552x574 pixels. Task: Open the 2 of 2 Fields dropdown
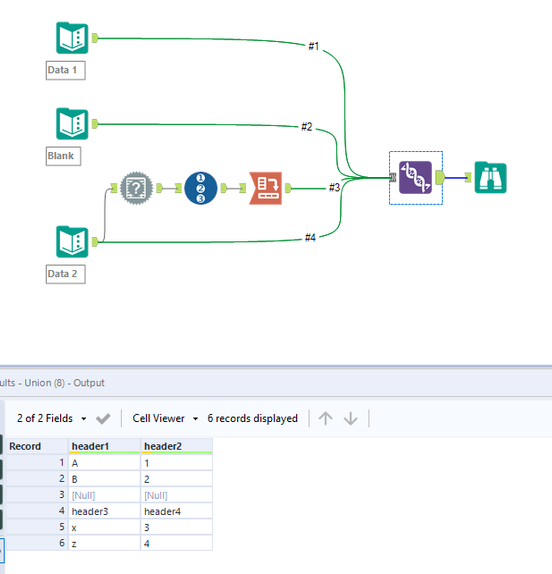[51, 418]
